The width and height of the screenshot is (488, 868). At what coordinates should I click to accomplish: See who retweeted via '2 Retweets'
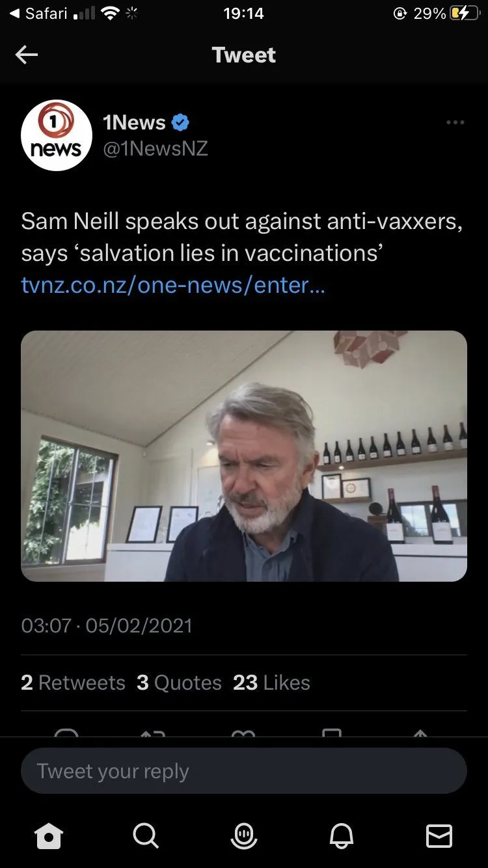(x=73, y=683)
